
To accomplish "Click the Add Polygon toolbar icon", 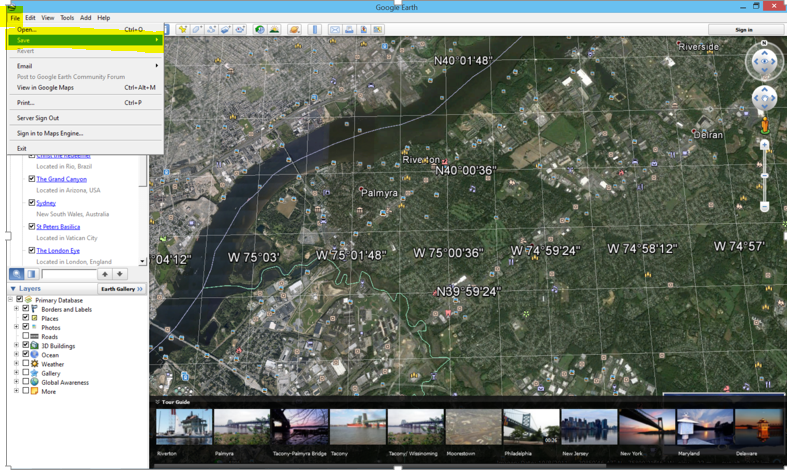I will click(197, 30).
